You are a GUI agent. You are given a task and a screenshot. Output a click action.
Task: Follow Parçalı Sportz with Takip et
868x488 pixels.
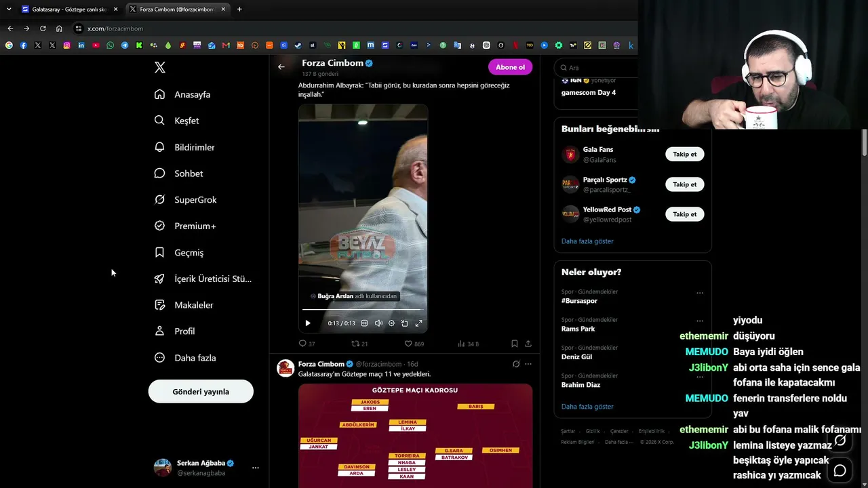[685, 184]
